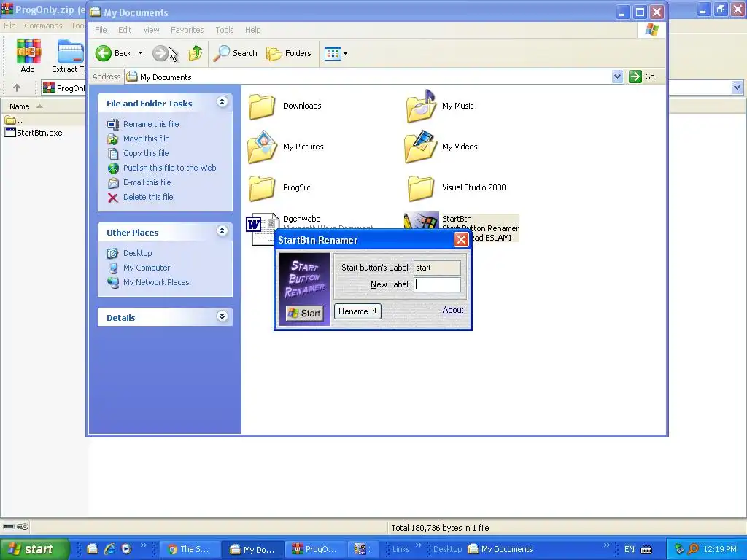Click the New Label text field

[x=438, y=284]
